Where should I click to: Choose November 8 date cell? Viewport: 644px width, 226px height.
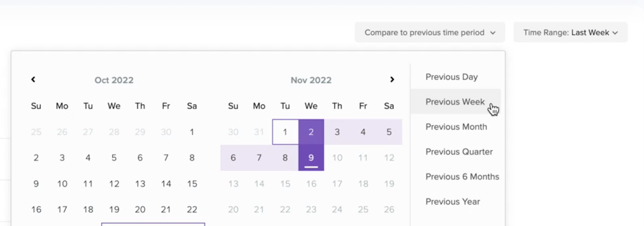coord(285,158)
